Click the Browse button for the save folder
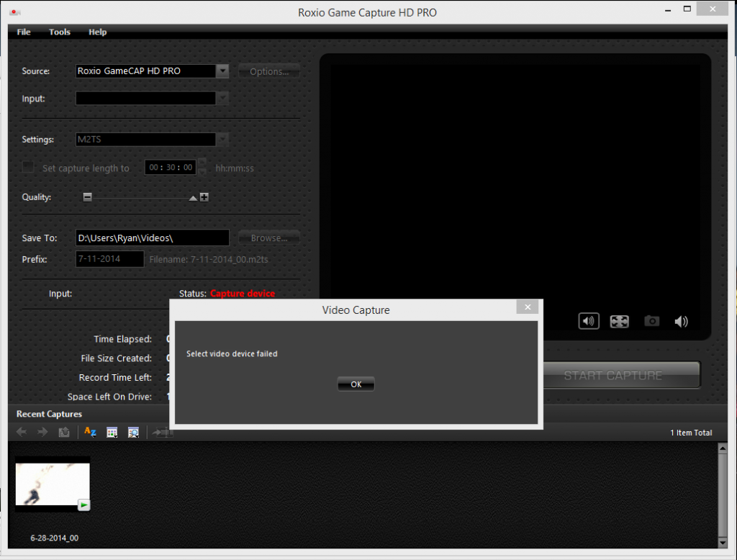737x560 pixels. pos(269,238)
